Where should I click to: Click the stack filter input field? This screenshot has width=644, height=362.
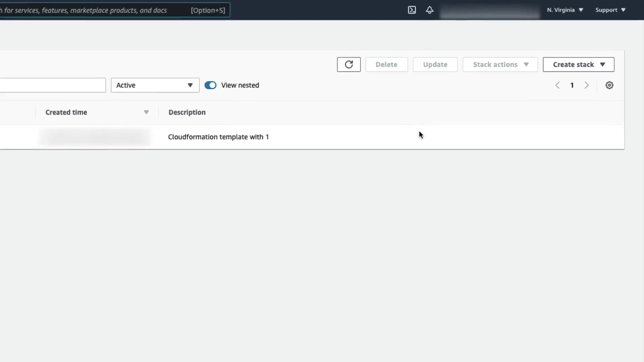click(x=53, y=85)
